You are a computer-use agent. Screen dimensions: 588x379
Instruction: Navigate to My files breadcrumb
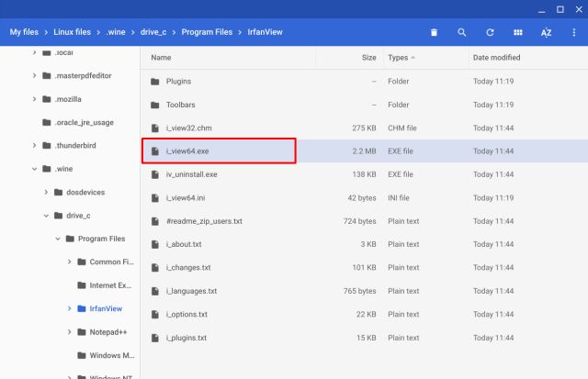coord(26,32)
